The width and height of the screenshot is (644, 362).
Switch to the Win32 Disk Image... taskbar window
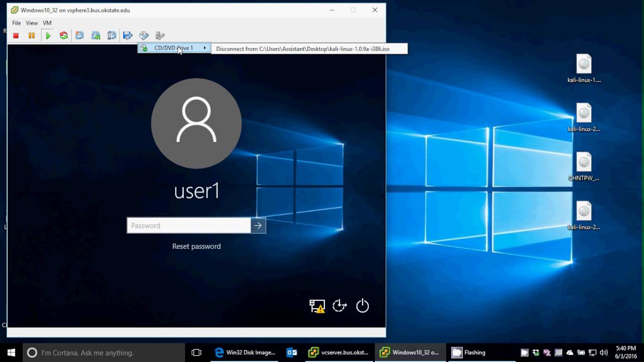tap(245, 352)
